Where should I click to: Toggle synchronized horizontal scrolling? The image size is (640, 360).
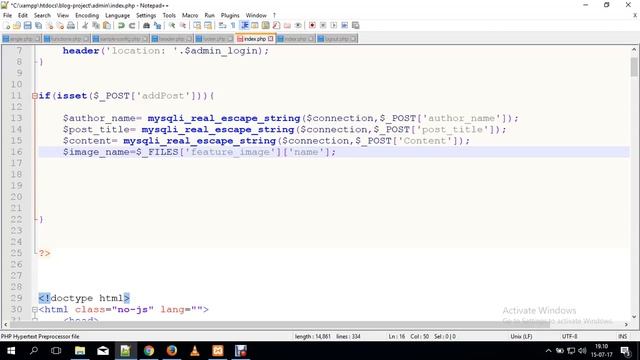[208, 25]
